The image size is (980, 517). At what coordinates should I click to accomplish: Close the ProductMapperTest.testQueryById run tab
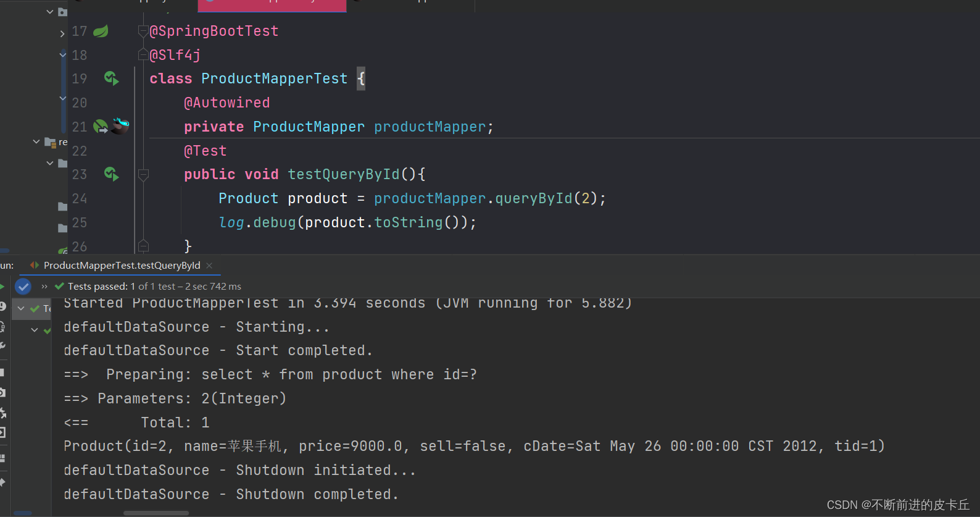coord(209,265)
